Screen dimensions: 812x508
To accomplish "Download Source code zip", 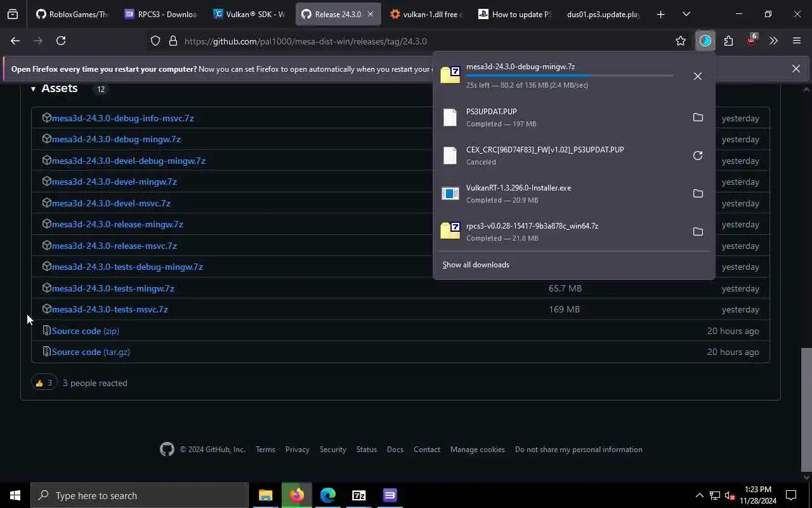I will point(86,331).
